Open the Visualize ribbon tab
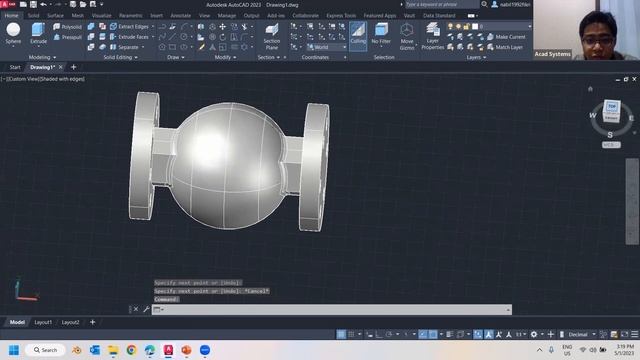This screenshot has width=640, height=360. click(101, 16)
